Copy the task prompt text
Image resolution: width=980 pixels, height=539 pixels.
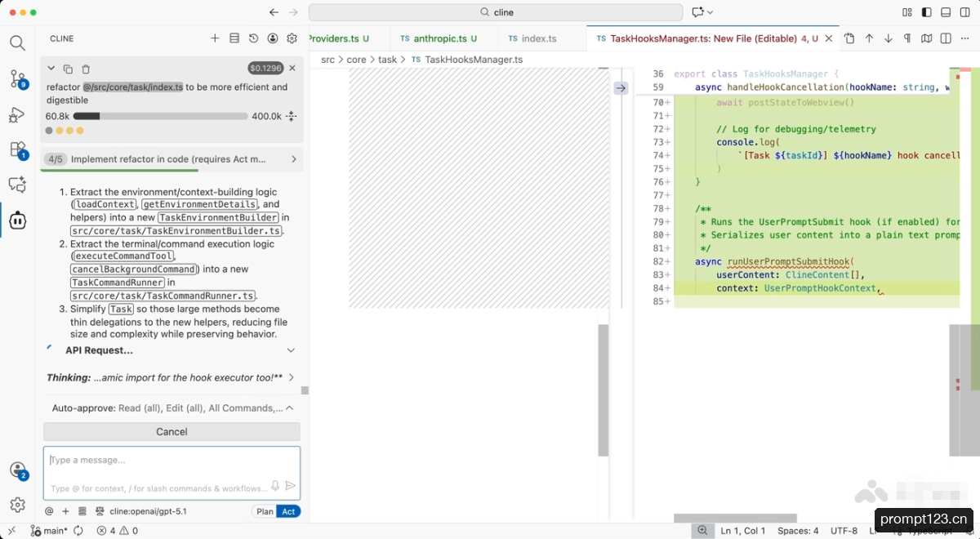[68, 69]
